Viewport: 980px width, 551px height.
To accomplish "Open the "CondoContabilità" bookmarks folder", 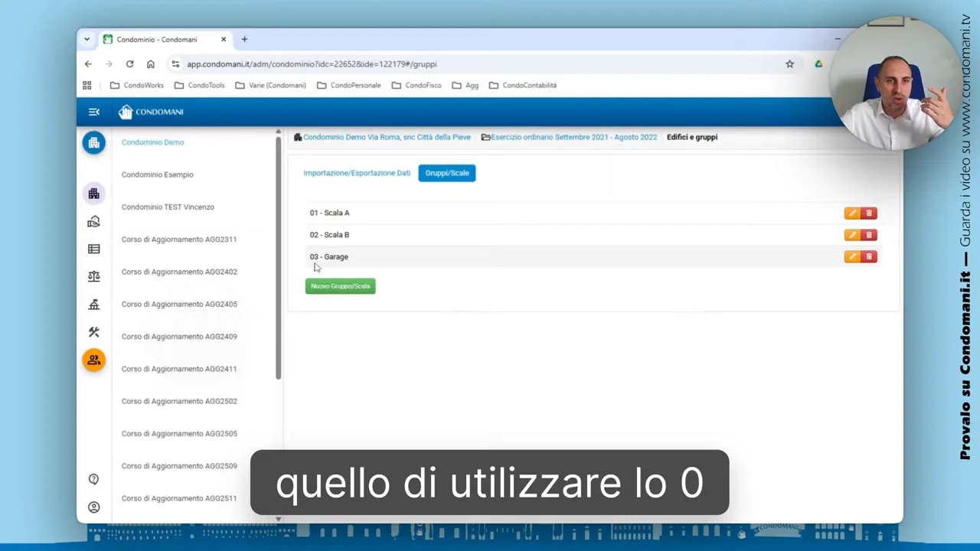I will pyautogui.click(x=523, y=85).
